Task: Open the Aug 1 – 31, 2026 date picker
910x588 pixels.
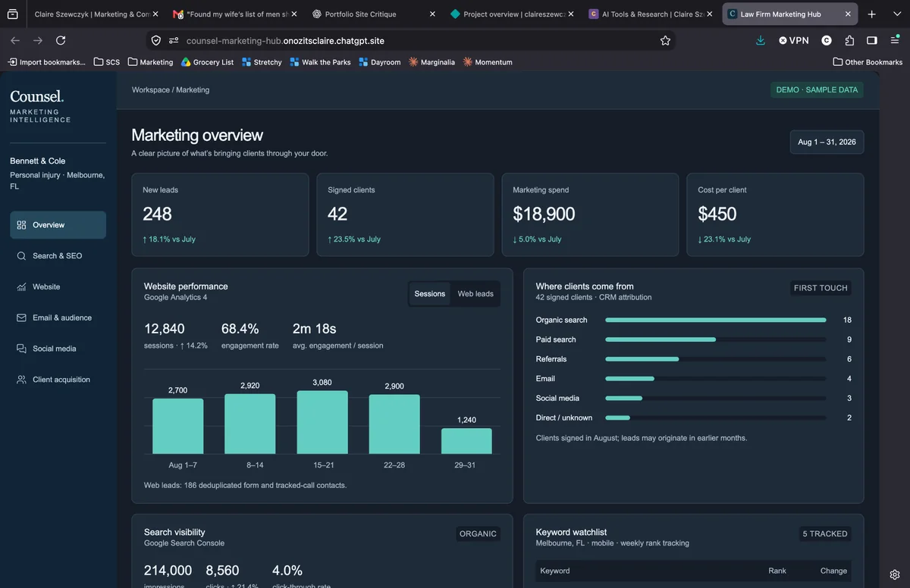Action: (x=827, y=142)
